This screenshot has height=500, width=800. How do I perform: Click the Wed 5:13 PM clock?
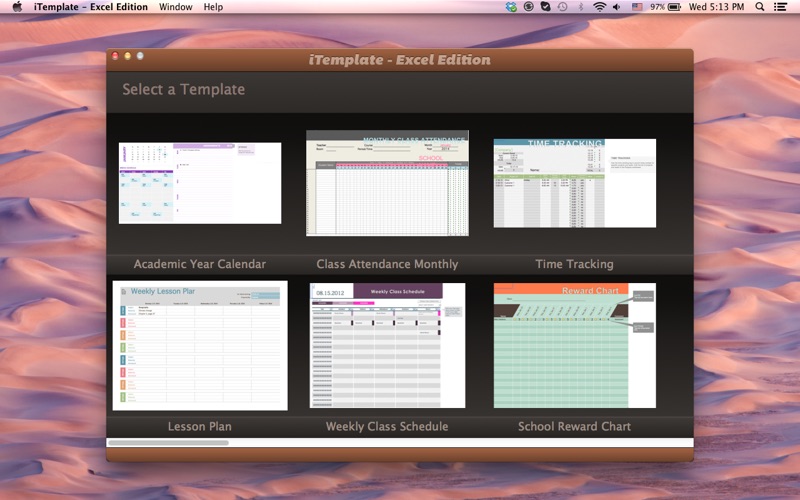click(716, 7)
